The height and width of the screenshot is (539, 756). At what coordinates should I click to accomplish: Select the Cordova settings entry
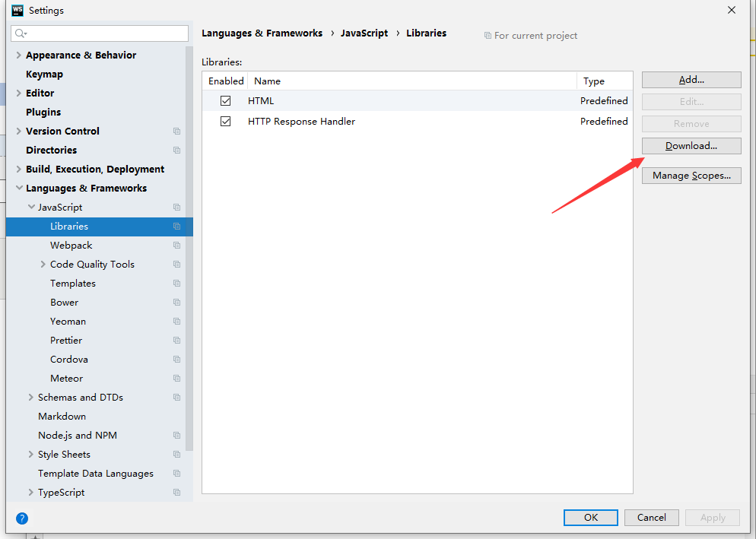tap(69, 360)
